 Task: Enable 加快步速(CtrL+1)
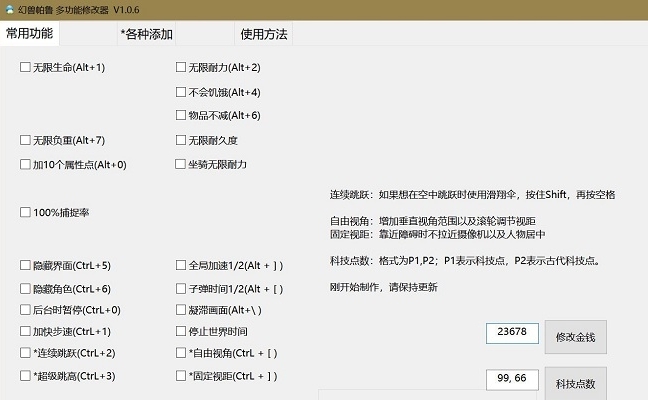(x=25, y=331)
